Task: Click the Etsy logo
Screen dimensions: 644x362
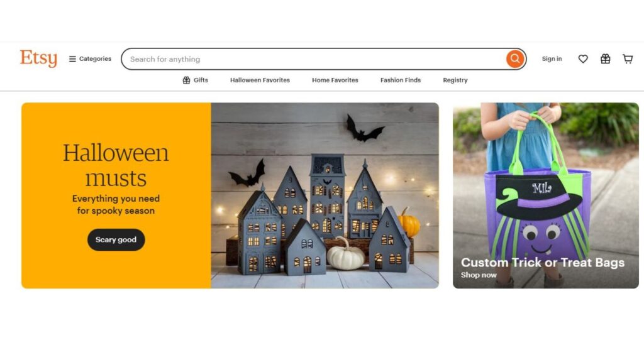Action: [38, 58]
